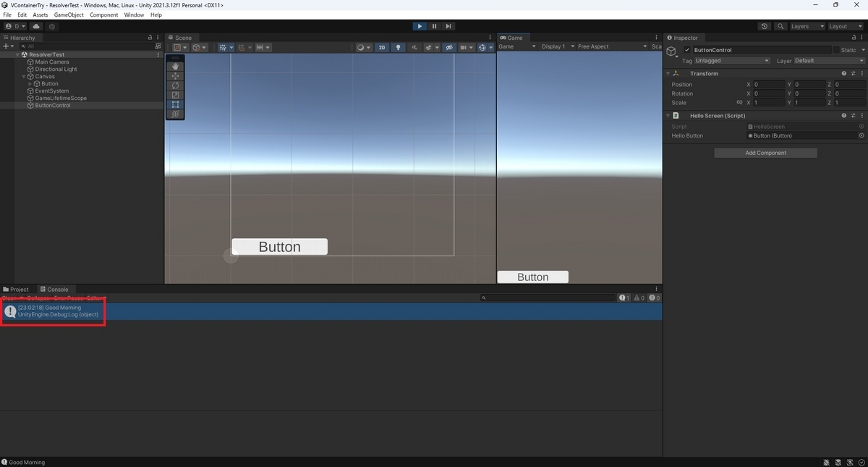This screenshot has width=868, height=467.
Task: Toggle info messages filter in Console
Action: click(x=624, y=298)
